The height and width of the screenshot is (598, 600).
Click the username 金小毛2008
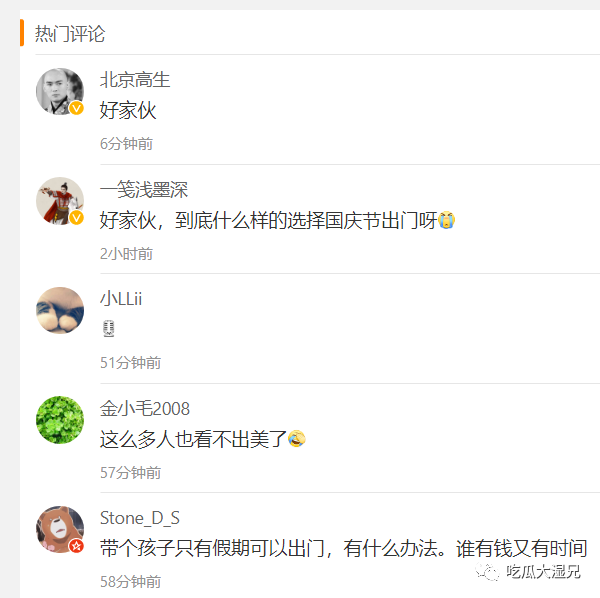145,409
